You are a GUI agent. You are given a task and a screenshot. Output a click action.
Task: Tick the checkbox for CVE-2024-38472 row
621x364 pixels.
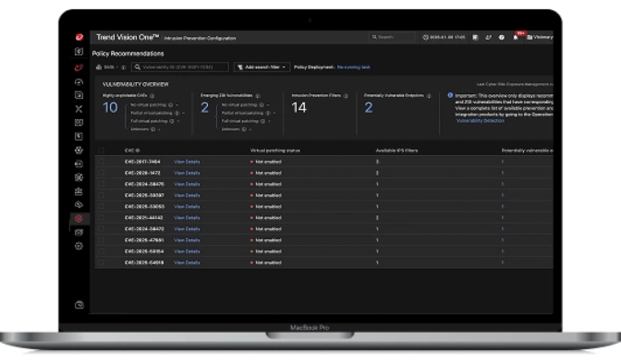102,229
